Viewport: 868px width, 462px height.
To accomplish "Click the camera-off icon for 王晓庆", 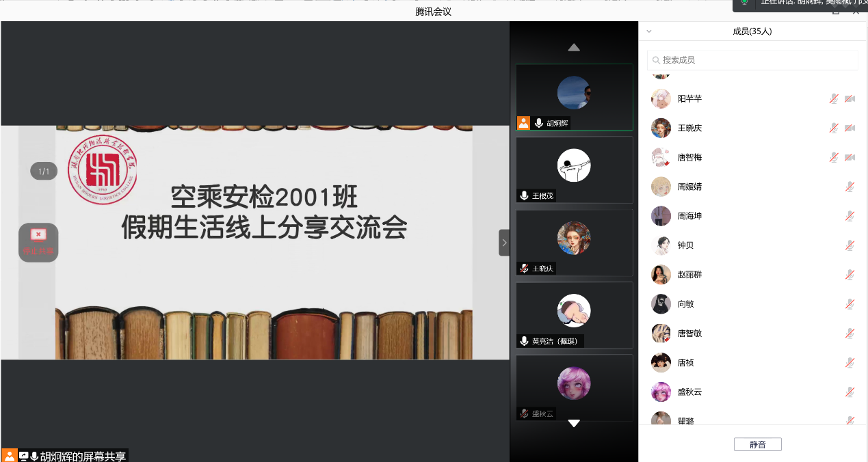I will coord(850,128).
